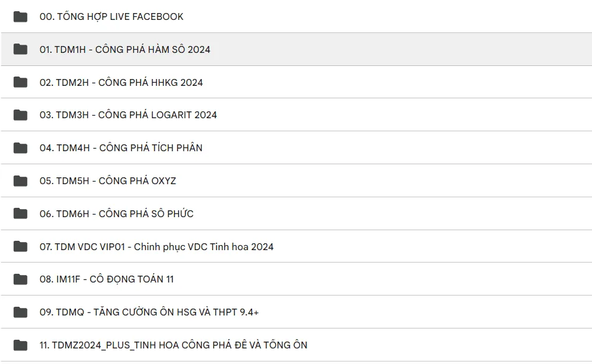Click folder icon for 09. TDMQ row

click(x=21, y=312)
